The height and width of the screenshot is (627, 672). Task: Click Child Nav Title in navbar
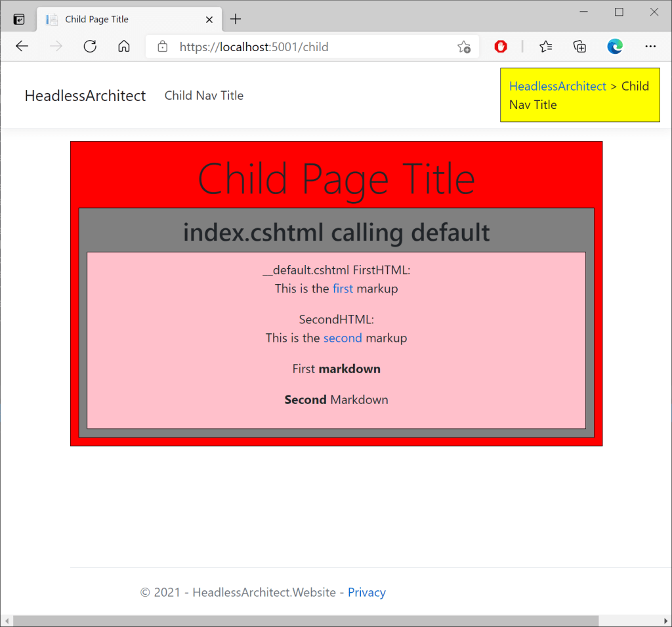[x=203, y=96]
